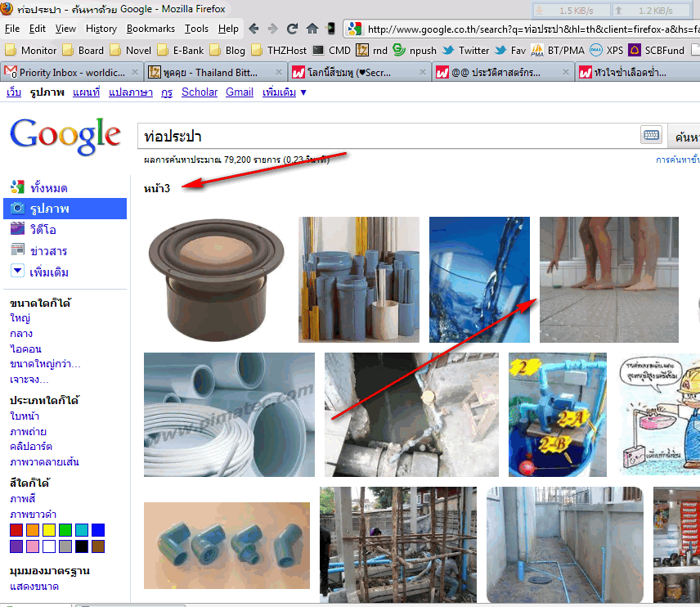The image size is (700, 607).
Task: Close the Priority Inbox tab
Action: [x=135, y=72]
